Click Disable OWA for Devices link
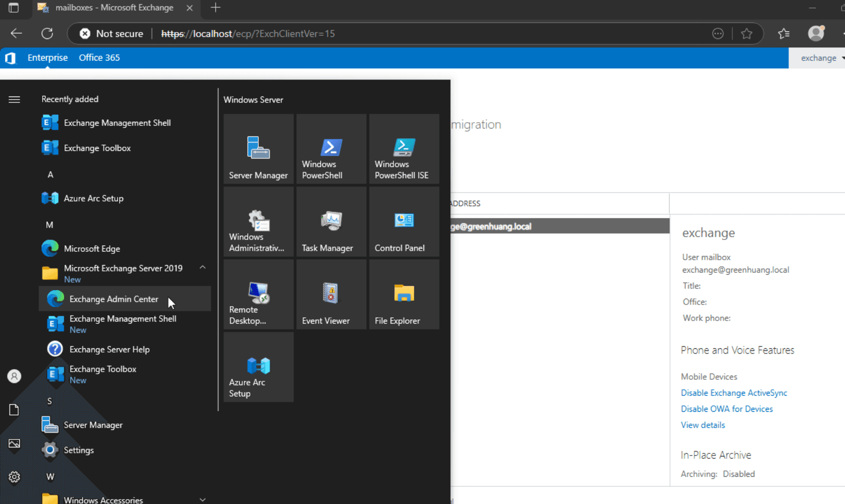The image size is (845, 504). (726, 409)
